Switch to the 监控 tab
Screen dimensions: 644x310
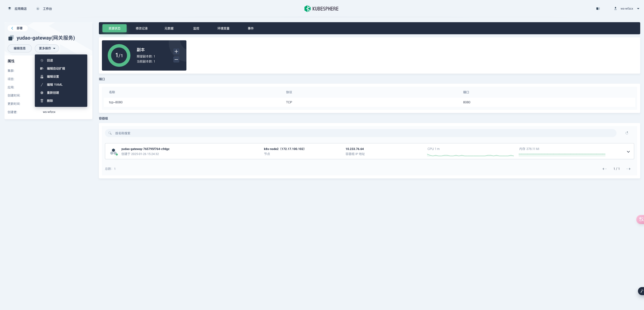tap(196, 28)
